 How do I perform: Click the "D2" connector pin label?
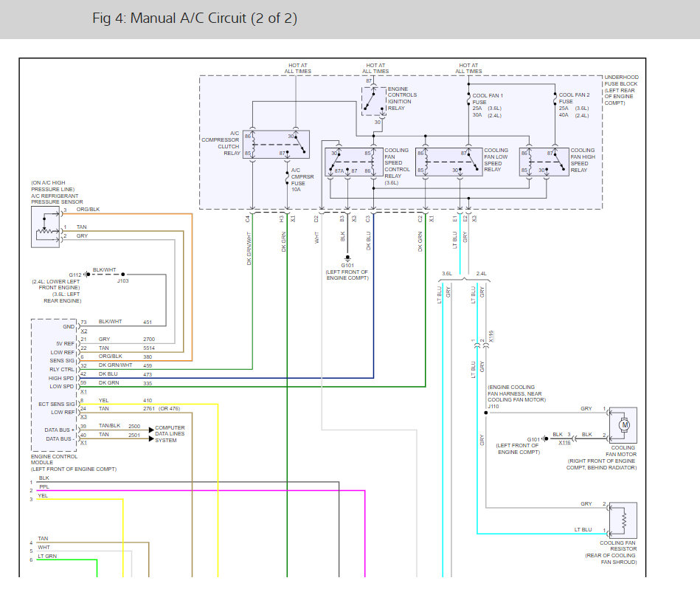tap(316, 218)
